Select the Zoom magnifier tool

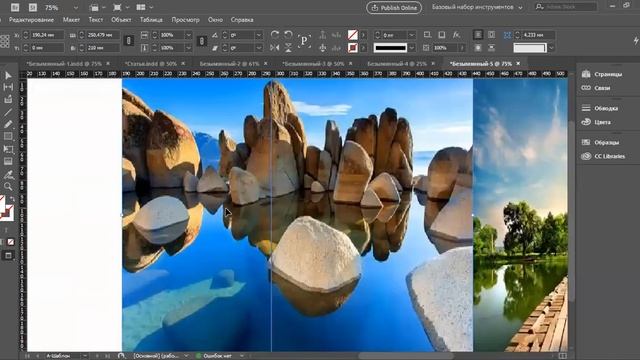pos(8,187)
